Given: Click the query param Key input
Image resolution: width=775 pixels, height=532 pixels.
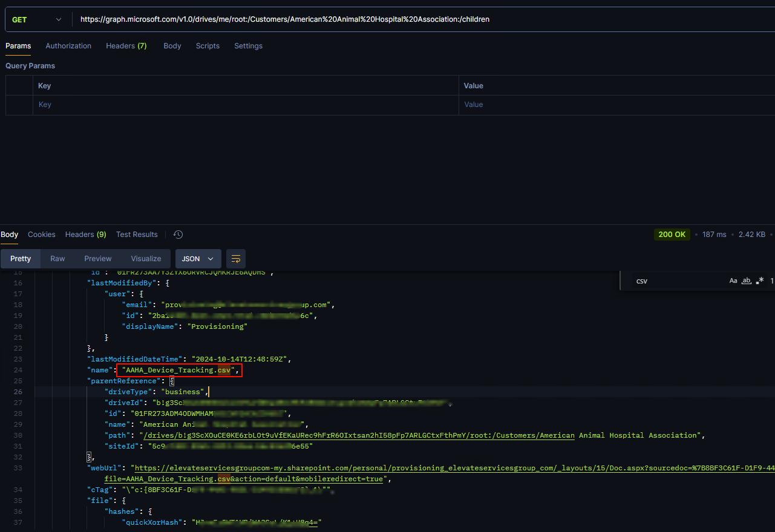Looking at the screenshot, I should pos(246,105).
